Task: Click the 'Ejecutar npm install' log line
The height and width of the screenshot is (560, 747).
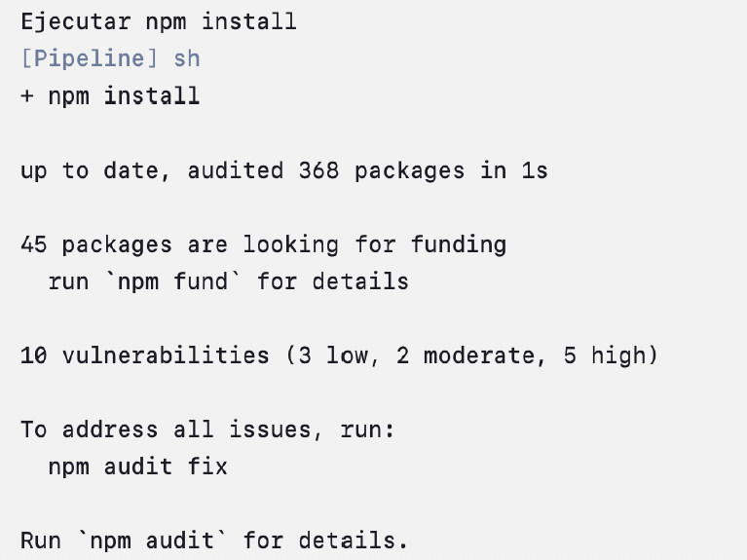Action: [159, 22]
